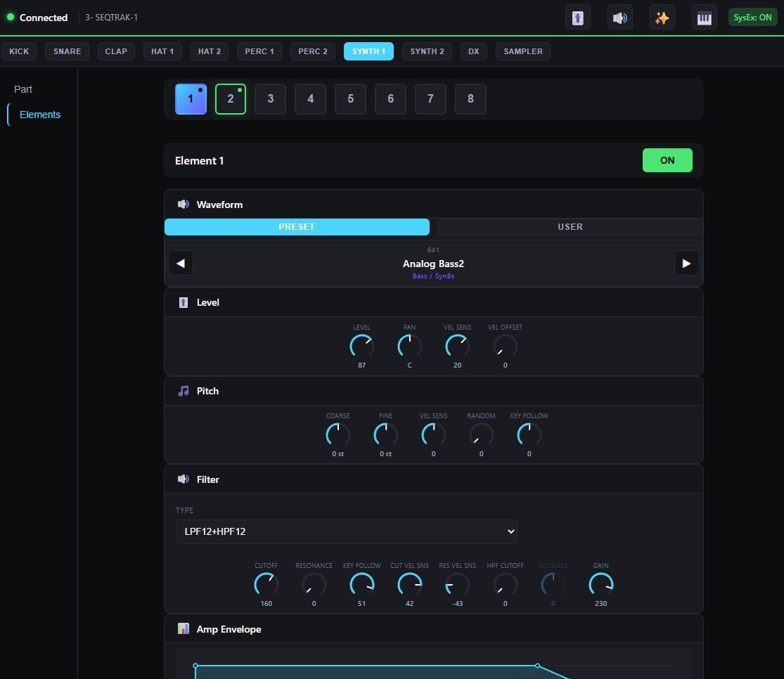Open the filter TYPE dropdown LPF12+HPF12
This screenshot has height=679, width=784.
click(x=346, y=531)
